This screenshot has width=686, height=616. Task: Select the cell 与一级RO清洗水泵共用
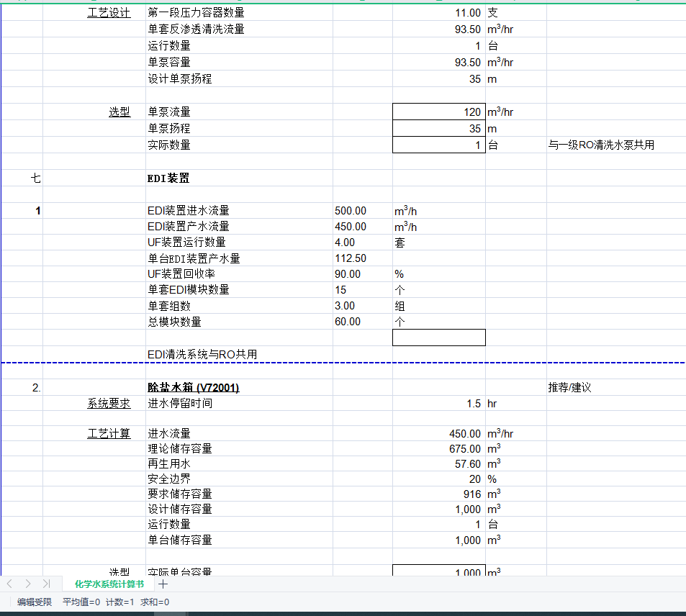(616, 145)
